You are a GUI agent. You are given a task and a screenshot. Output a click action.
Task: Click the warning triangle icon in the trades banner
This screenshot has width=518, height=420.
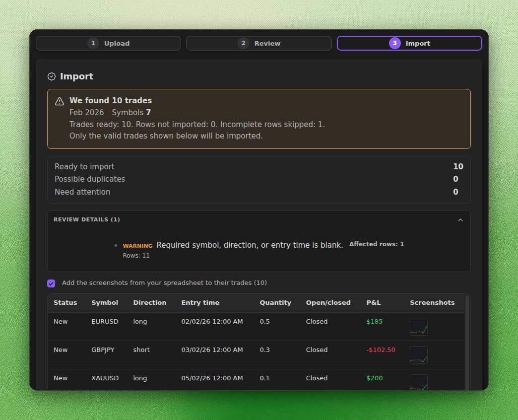[60, 101]
